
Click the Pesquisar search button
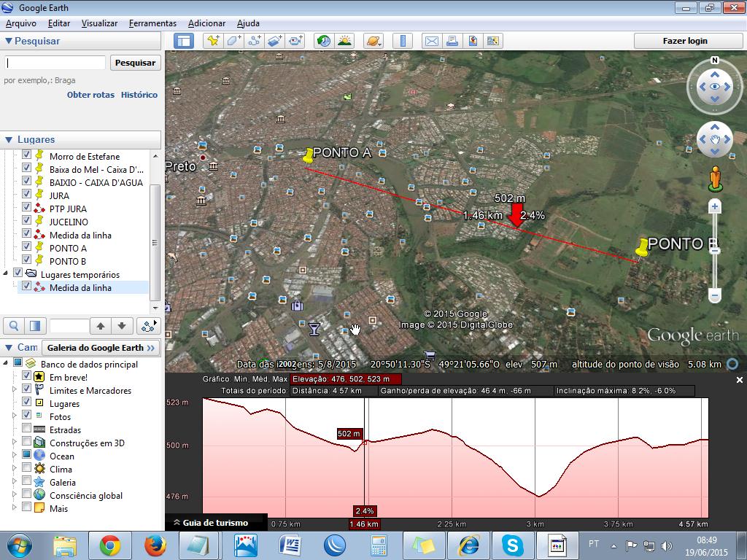[135, 63]
